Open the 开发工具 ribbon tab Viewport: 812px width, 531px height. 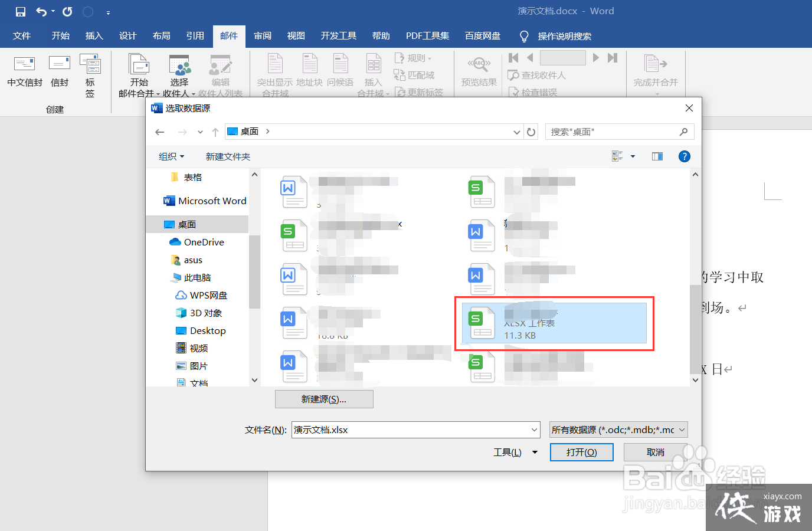point(338,36)
